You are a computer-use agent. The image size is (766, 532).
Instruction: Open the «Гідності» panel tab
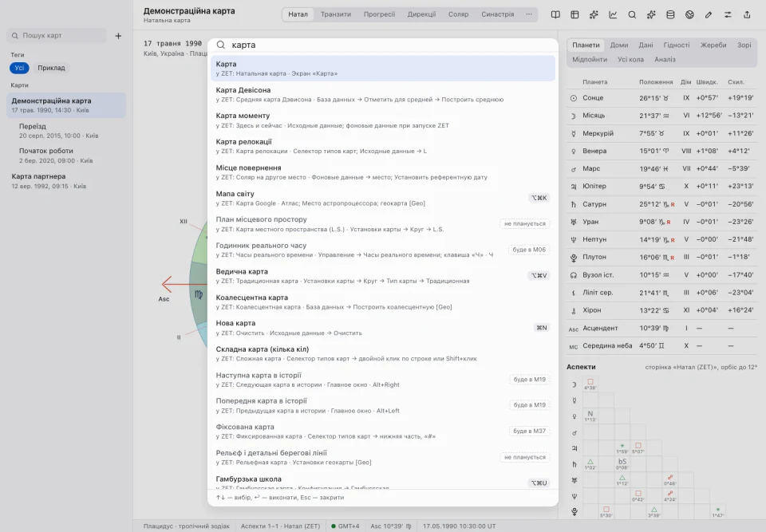pyautogui.click(x=677, y=45)
